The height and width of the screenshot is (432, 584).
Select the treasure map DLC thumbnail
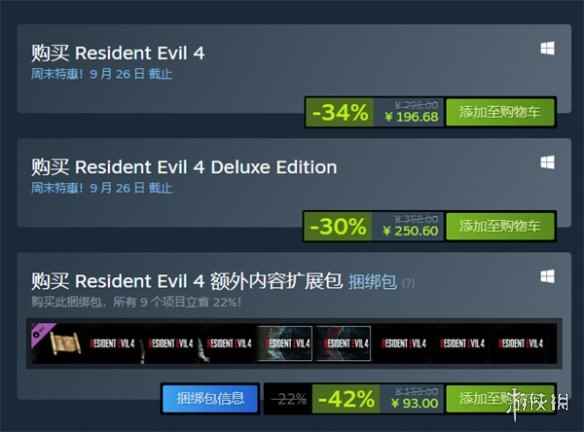[56, 343]
